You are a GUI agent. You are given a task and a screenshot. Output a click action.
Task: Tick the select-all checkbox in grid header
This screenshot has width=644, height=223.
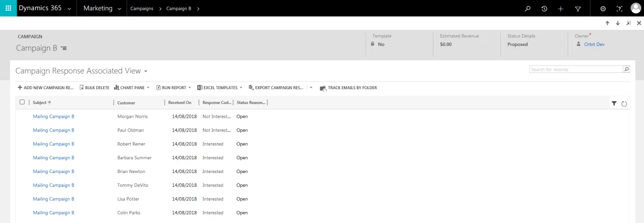[22, 102]
